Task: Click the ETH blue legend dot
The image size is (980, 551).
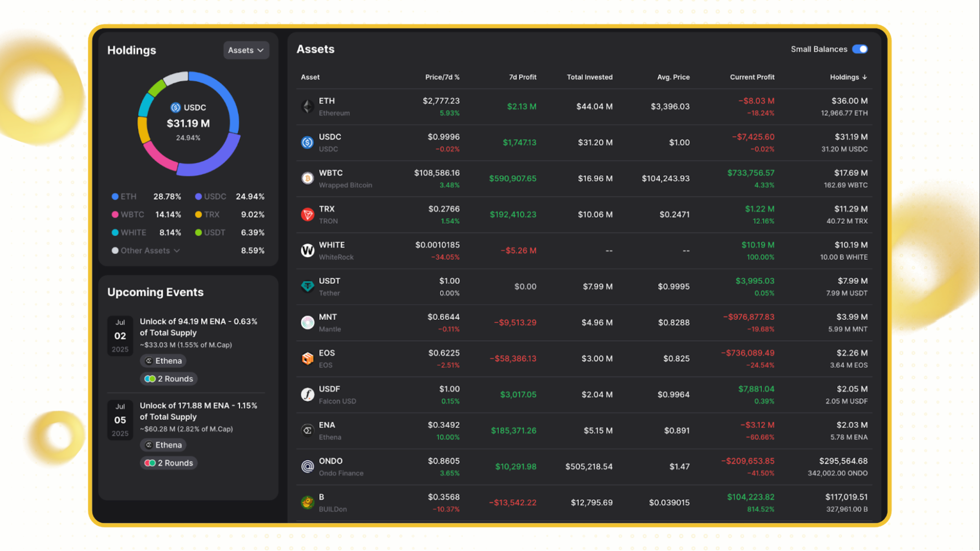Action: 115,197
